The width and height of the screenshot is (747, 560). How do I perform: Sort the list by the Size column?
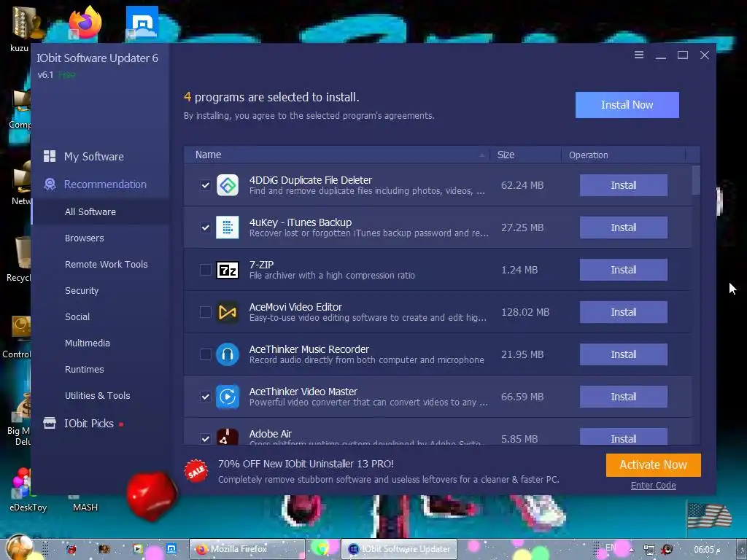click(x=525, y=155)
